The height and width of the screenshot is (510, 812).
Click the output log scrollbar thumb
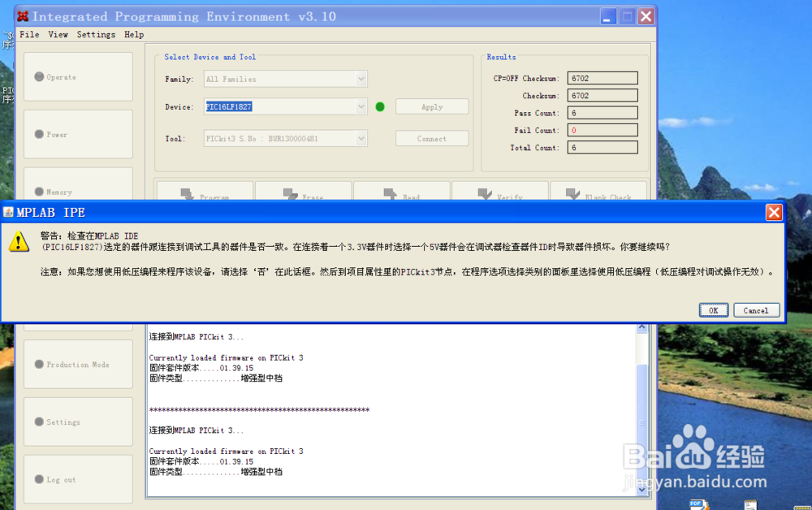(641, 422)
